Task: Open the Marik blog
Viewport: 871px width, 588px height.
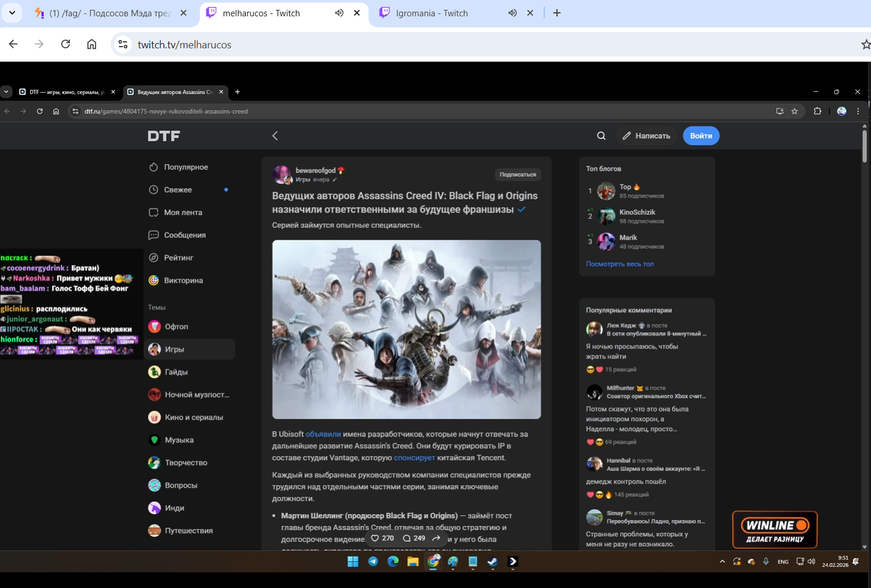Action: point(628,238)
